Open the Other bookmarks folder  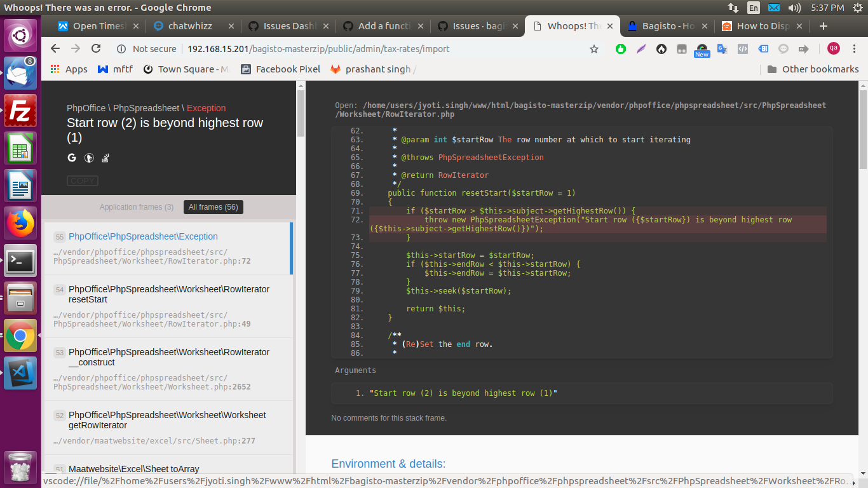[813, 69]
